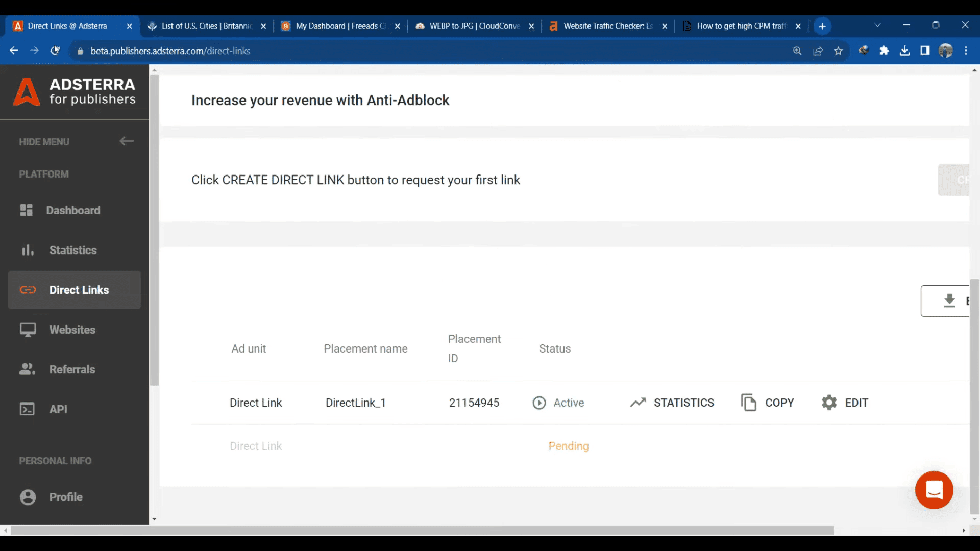The height and width of the screenshot is (551, 980).
Task: Edit the DirectLink_1 placement
Action: (845, 403)
